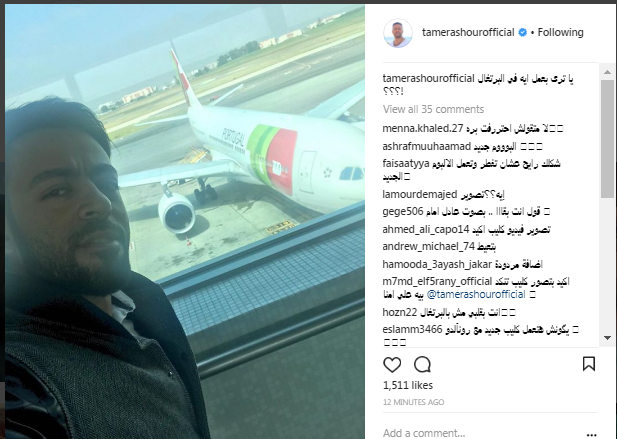Click the @tamerashourofficial mention link
Screen dimensions: 617x439
coord(476,294)
